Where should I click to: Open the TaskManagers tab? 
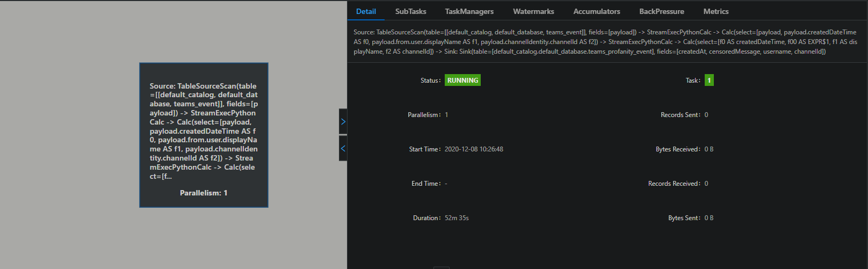469,11
